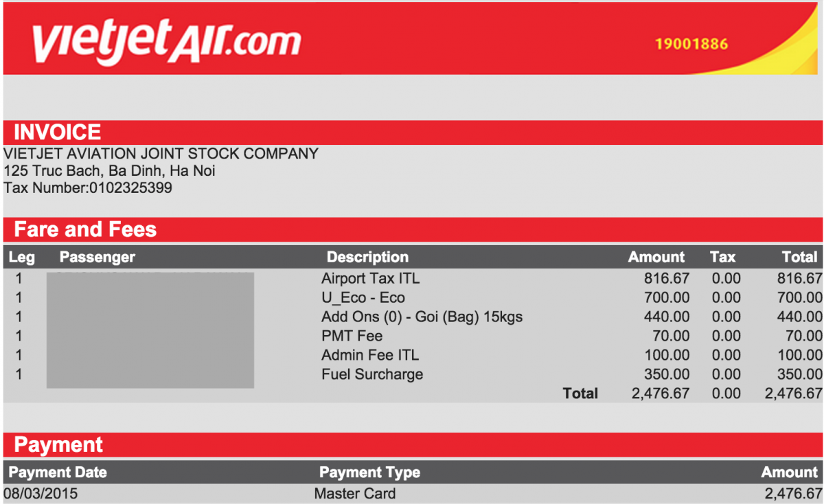Click the Passenger column header
Viewport: 824px width, 504px height.
pos(98,257)
